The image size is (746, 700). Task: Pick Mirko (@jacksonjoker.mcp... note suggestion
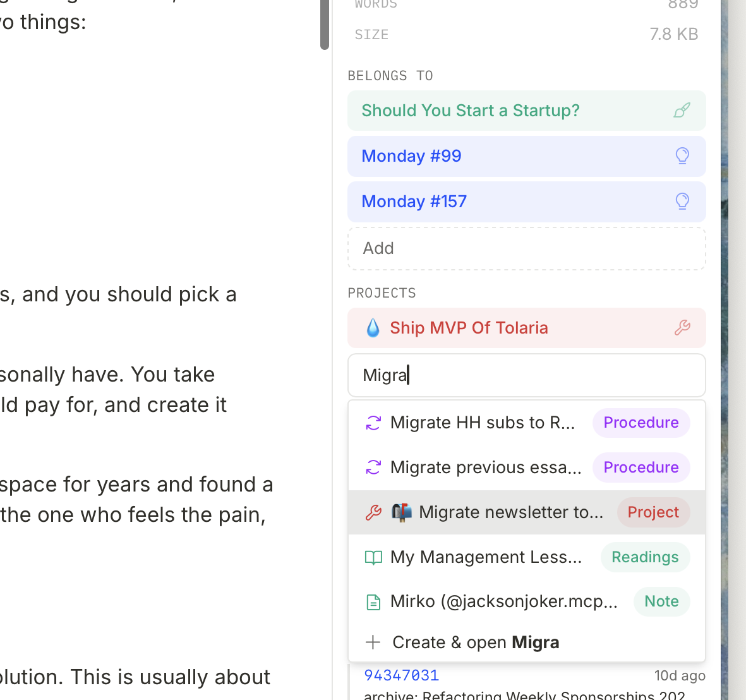pyautogui.click(x=503, y=601)
